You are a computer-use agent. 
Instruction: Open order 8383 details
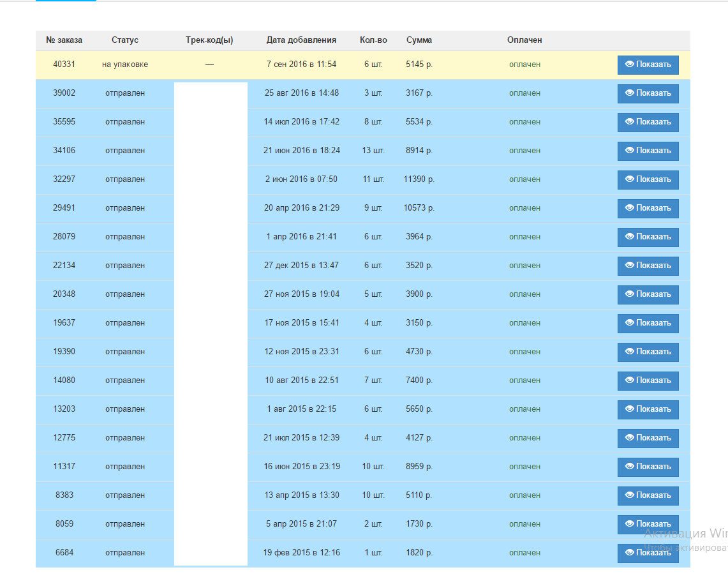coord(648,495)
